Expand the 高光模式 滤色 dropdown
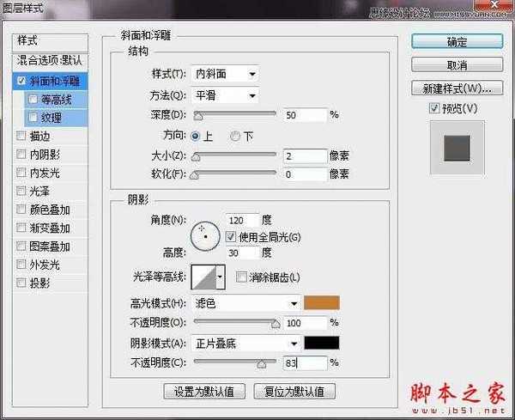Screen dimensions: 515x420 click(246, 302)
